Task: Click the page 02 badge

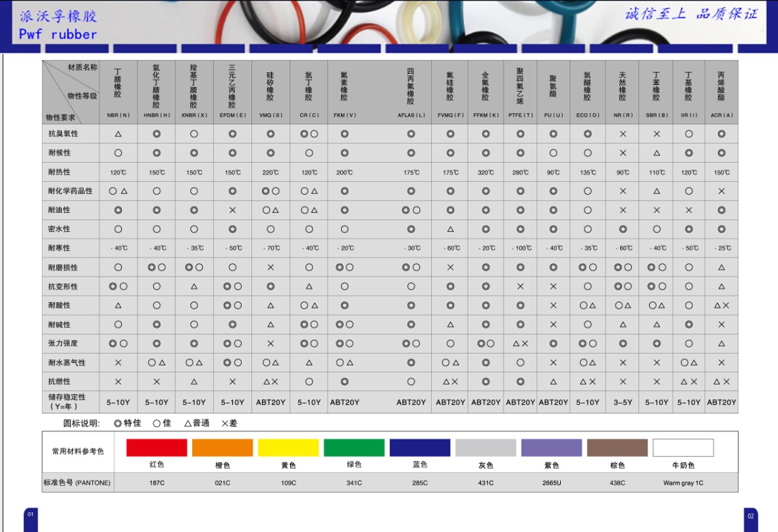Action: 750,516
